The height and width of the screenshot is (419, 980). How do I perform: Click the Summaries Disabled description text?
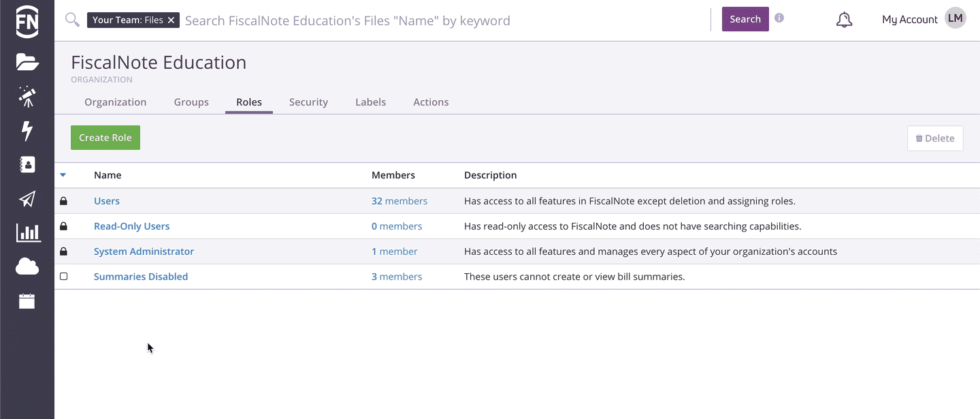pyautogui.click(x=574, y=277)
